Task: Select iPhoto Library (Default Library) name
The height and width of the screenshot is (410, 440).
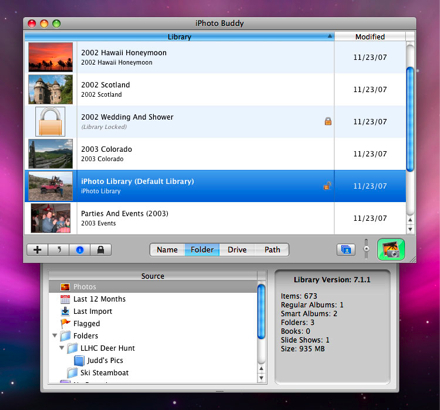Action: [x=137, y=181]
